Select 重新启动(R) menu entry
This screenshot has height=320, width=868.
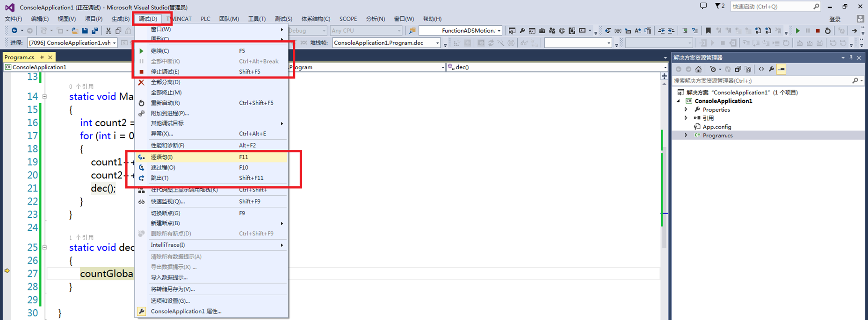click(211, 103)
